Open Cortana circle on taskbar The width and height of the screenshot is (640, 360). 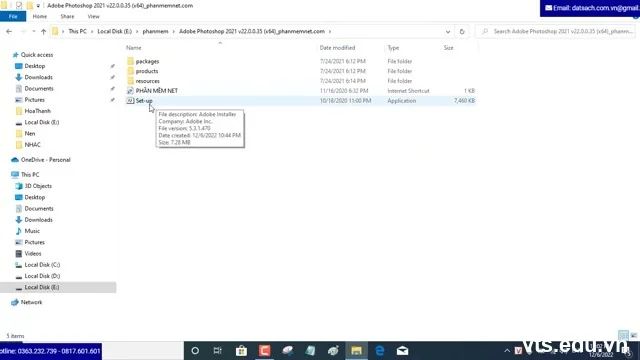(195, 351)
